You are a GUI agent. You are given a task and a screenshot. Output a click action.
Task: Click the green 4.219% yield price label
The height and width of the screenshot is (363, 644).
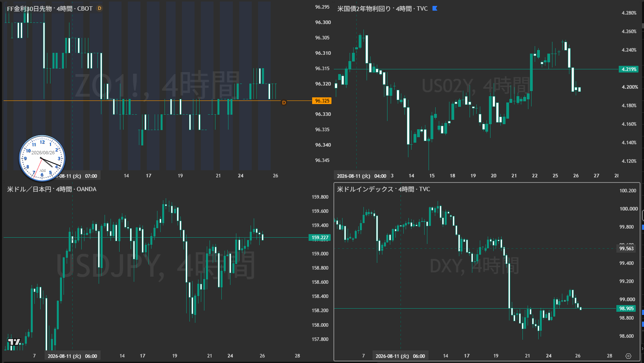pyautogui.click(x=629, y=69)
